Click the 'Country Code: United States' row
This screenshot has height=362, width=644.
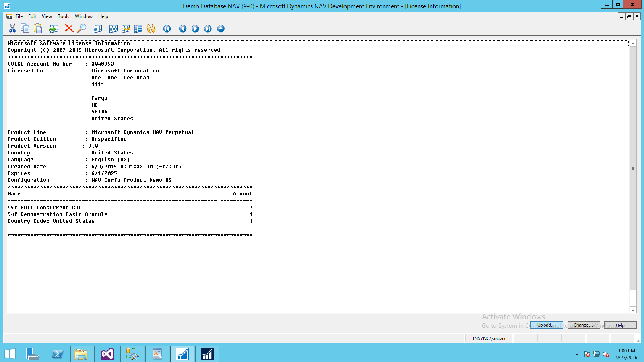(x=130, y=221)
